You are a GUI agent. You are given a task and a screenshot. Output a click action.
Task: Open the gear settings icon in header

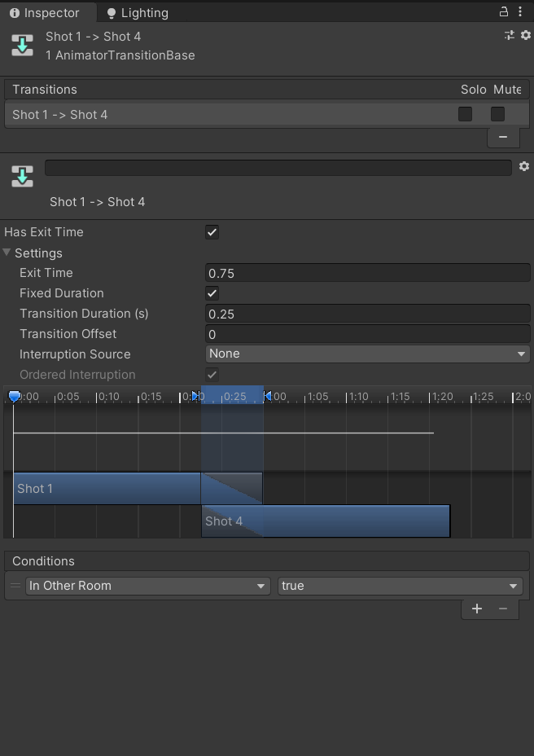pyautogui.click(x=525, y=35)
